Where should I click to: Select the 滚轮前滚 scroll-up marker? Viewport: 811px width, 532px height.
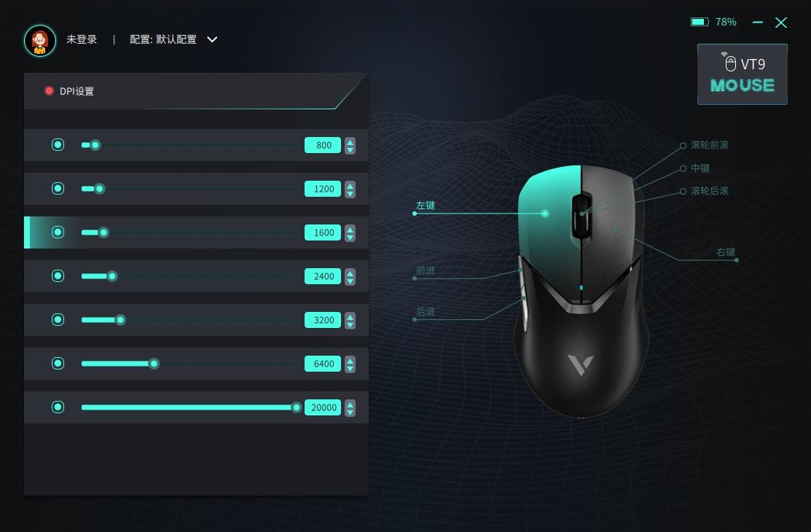(x=683, y=146)
